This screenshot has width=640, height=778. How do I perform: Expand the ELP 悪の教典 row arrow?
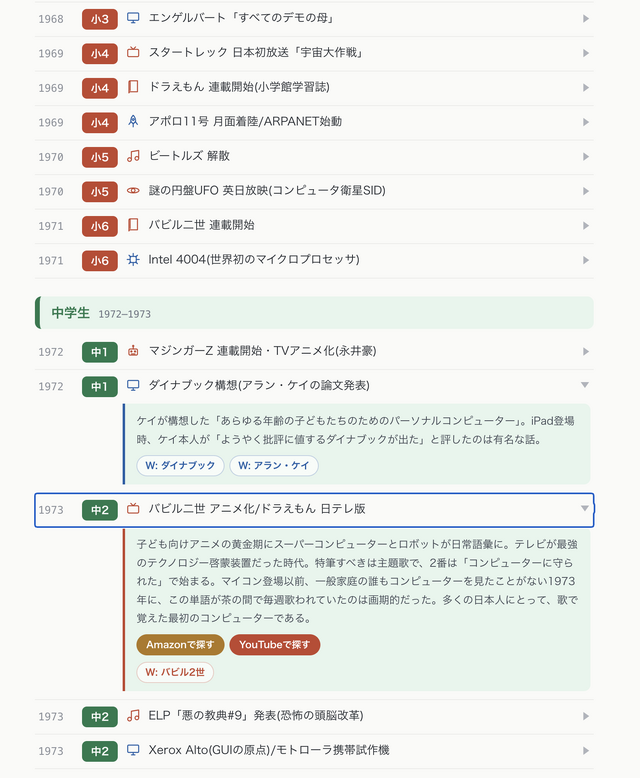click(585, 716)
